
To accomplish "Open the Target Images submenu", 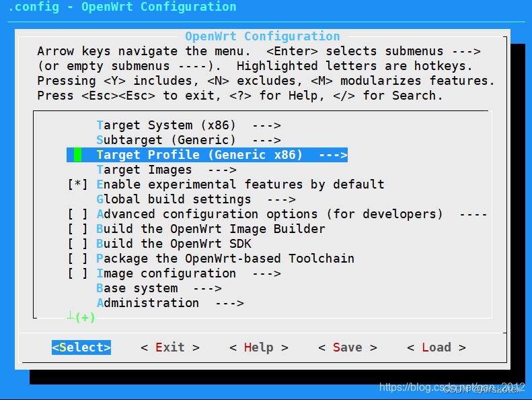I will (x=166, y=170).
